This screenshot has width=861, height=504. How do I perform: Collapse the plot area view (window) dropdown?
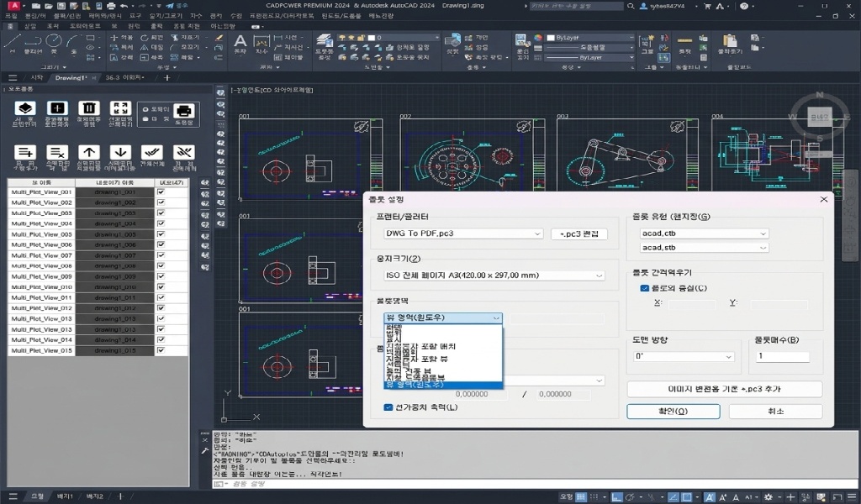coord(442,318)
